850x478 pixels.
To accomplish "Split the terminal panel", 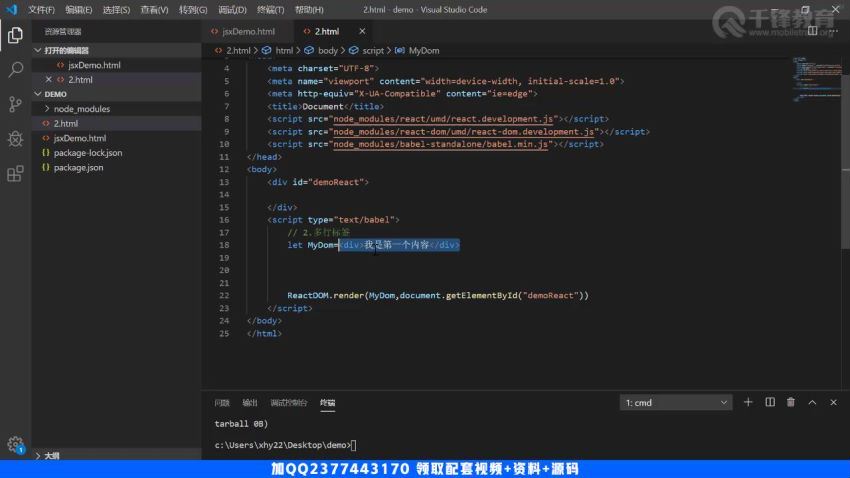I will point(770,402).
